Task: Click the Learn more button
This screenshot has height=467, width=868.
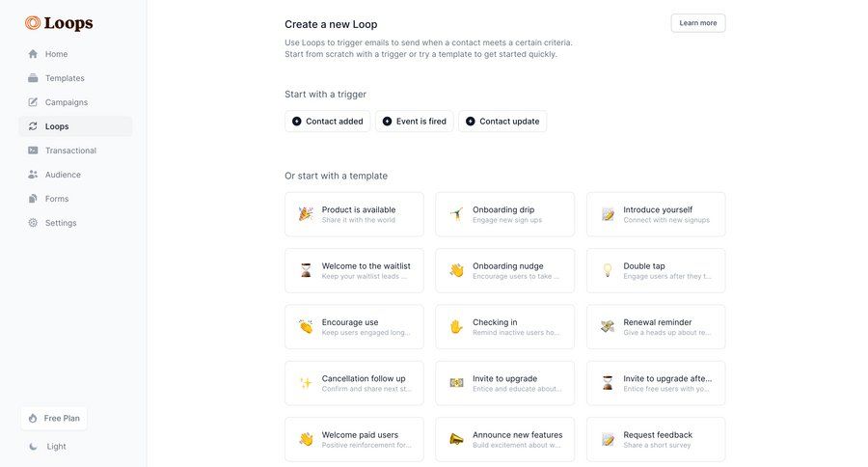Action: point(698,23)
